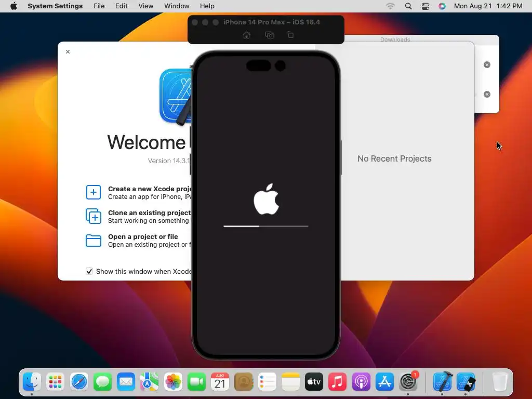Take a Simulator screenshot with camera icon
This screenshot has height=399, width=532.
(x=270, y=35)
